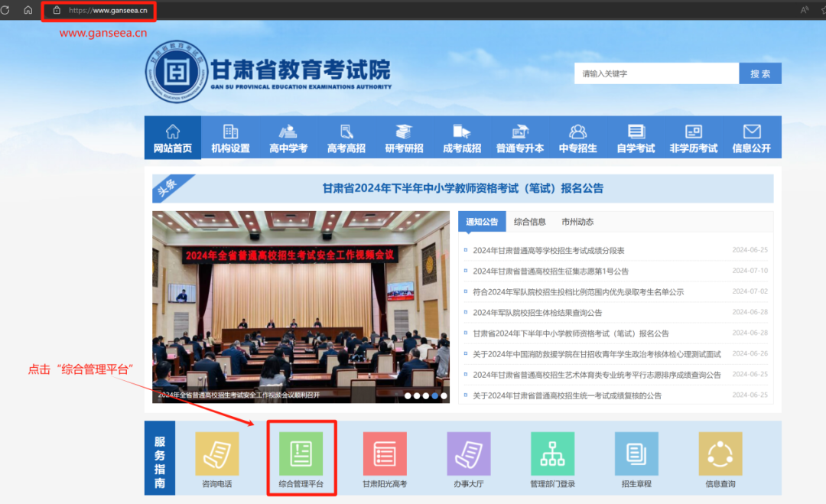
Task: Select the 自学考试 menu item
Action: (x=635, y=137)
